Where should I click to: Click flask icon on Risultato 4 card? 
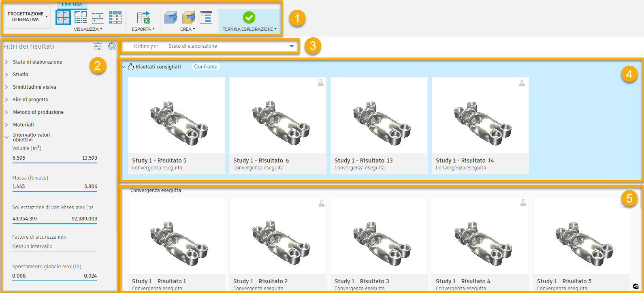click(523, 202)
